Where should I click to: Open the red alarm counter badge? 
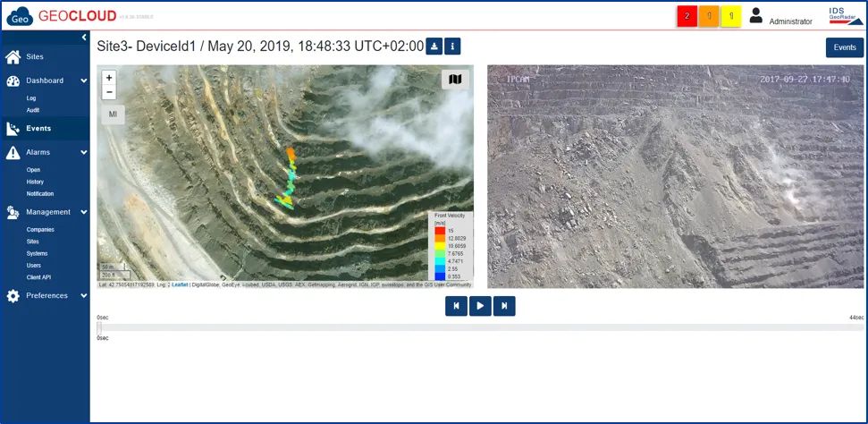point(687,16)
